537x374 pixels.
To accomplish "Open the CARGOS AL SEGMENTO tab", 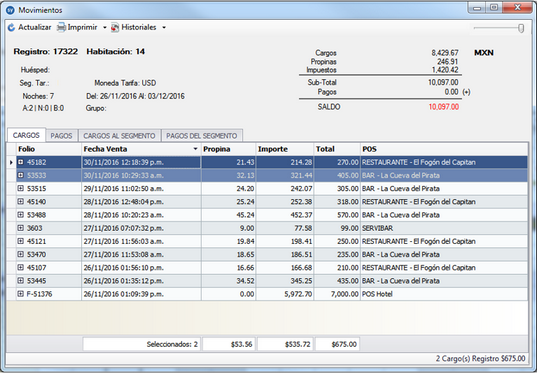I will [120, 136].
